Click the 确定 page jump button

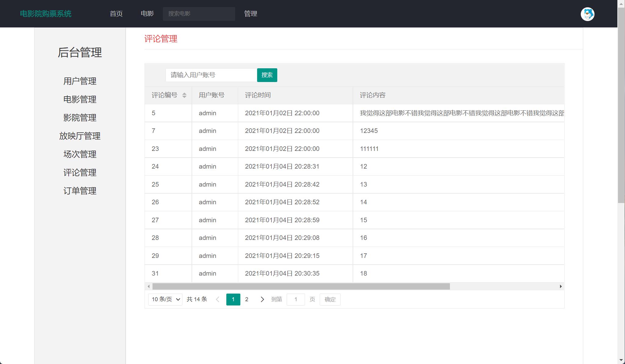(x=330, y=299)
